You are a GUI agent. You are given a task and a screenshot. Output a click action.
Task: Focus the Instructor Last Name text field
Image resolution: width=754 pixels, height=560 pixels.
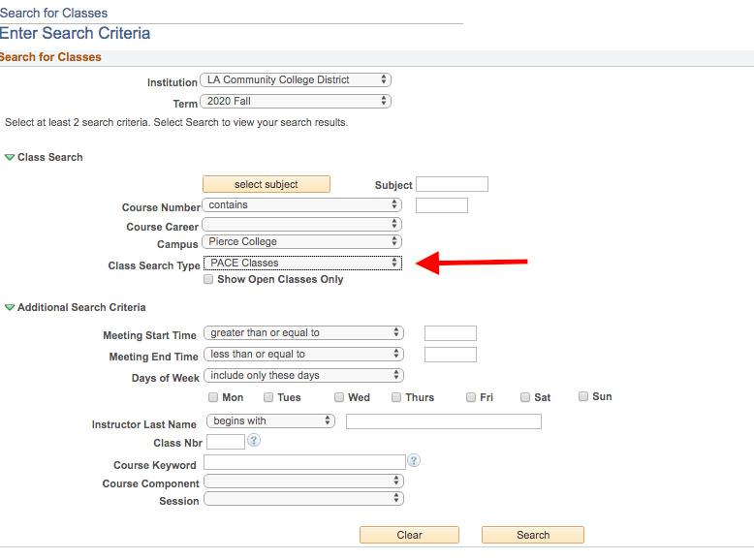[444, 421]
